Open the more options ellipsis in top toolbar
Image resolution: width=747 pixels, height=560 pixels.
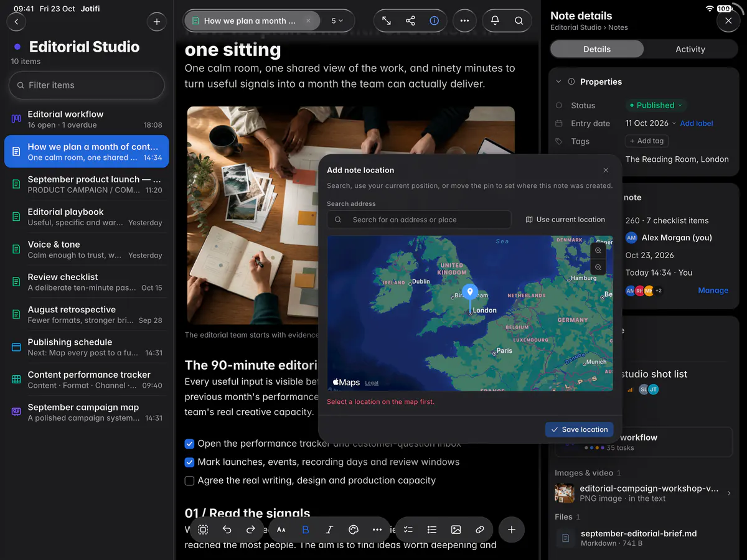[464, 21]
